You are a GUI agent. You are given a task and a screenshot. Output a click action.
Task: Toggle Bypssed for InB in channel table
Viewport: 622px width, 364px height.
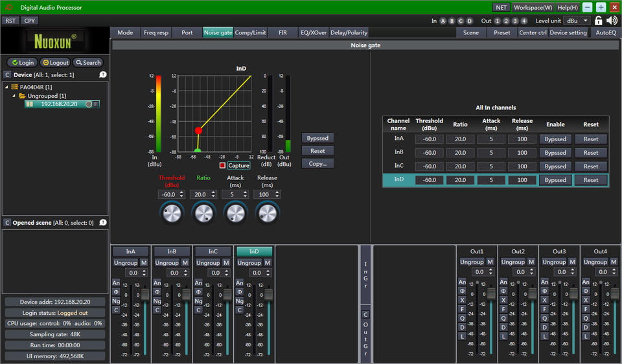pos(555,153)
